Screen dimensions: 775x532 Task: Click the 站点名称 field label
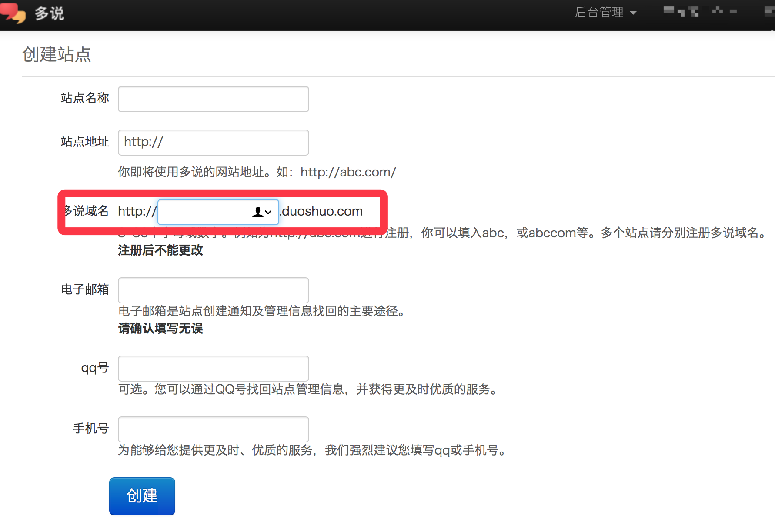click(85, 98)
